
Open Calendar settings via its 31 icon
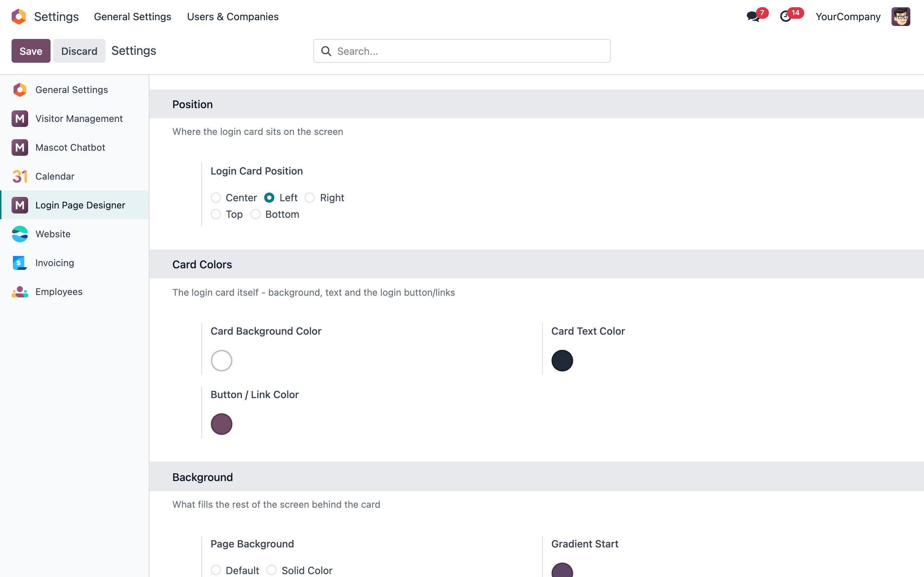coord(20,176)
